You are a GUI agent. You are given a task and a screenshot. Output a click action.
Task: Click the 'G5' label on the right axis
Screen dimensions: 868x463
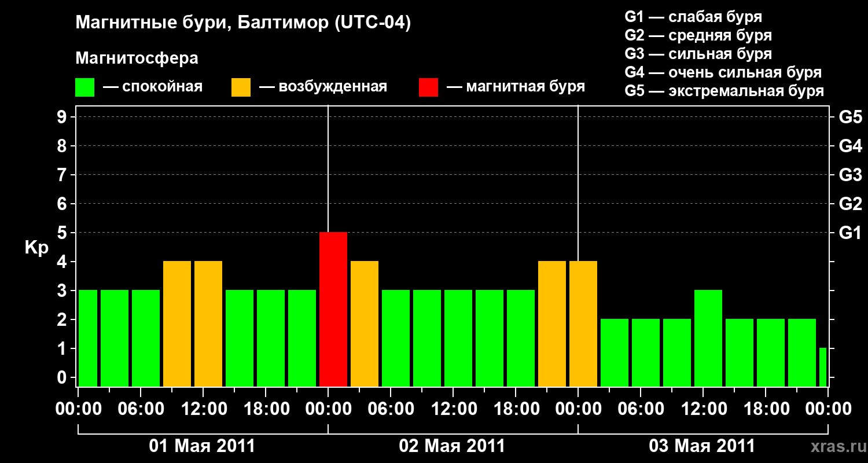tap(851, 117)
